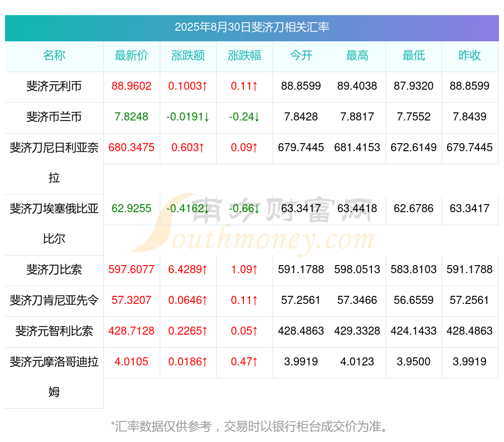Click the row name 斐济元智利比索

pos(54,331)
